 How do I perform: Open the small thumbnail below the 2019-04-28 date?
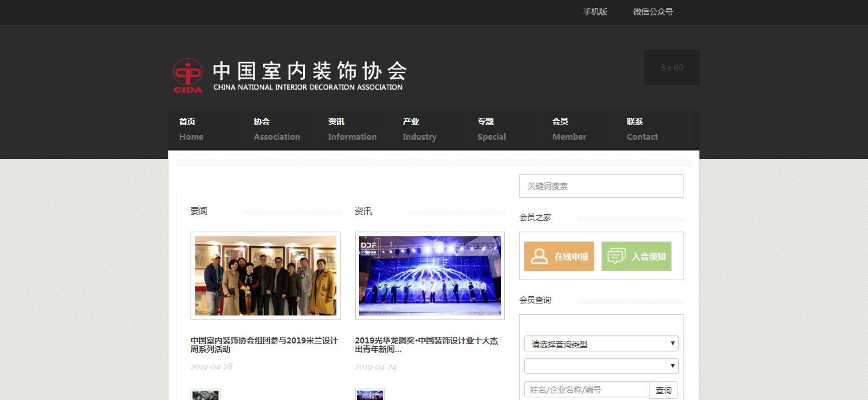(x=205, y=395)
